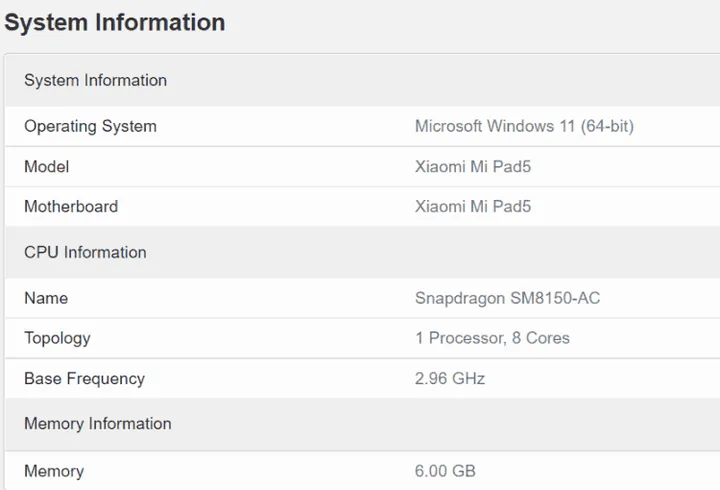Click the Topology row label
Image resolution: width=720 pixels, height=490 pixels.
(57, 338)
